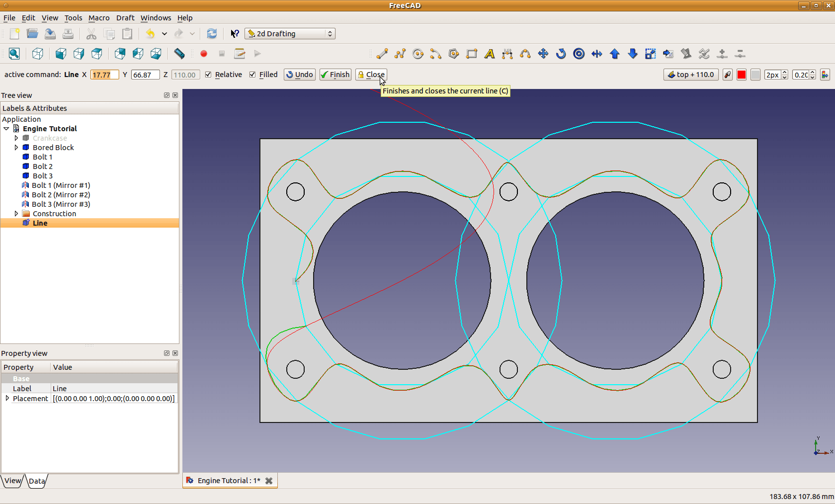Viewport: 835px width, 504px height.
Task: Select the Draft move tool
Action: [543, 54]
